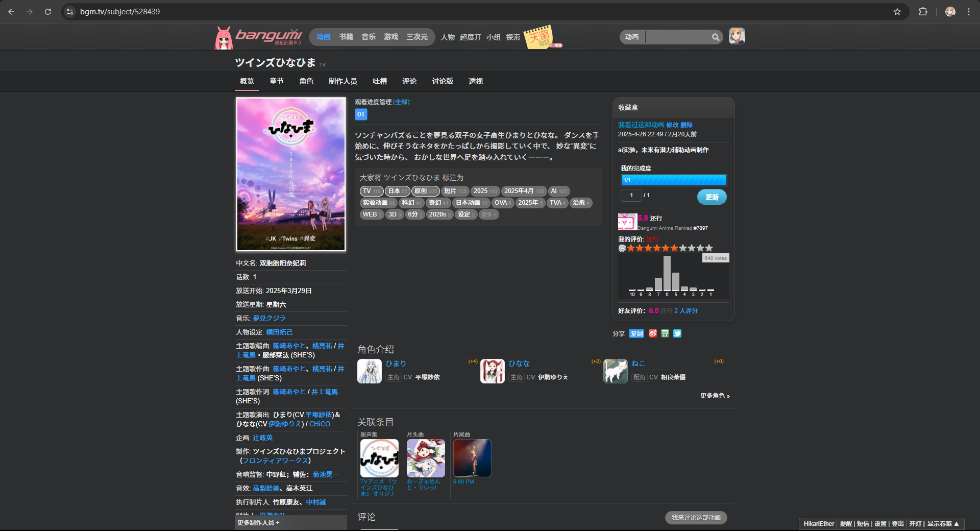The width and height of the screenshot is (980, 531).
Task: Open user avatar in the site header
Action: (737, 36)
